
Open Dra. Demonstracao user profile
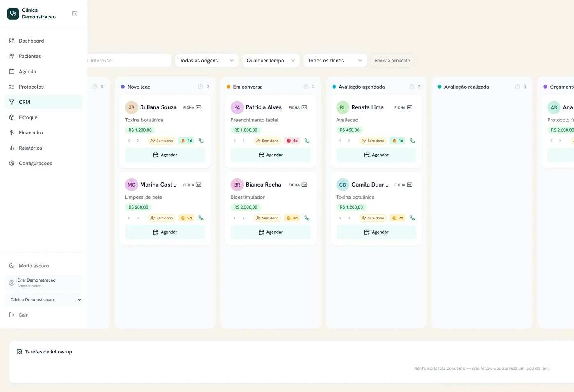(x=43, y=283)
